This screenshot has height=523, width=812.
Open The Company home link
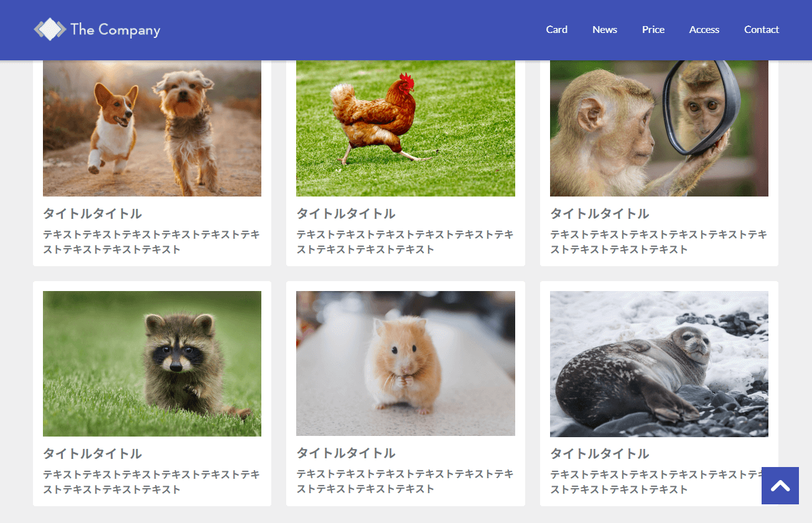coord(97,29)
